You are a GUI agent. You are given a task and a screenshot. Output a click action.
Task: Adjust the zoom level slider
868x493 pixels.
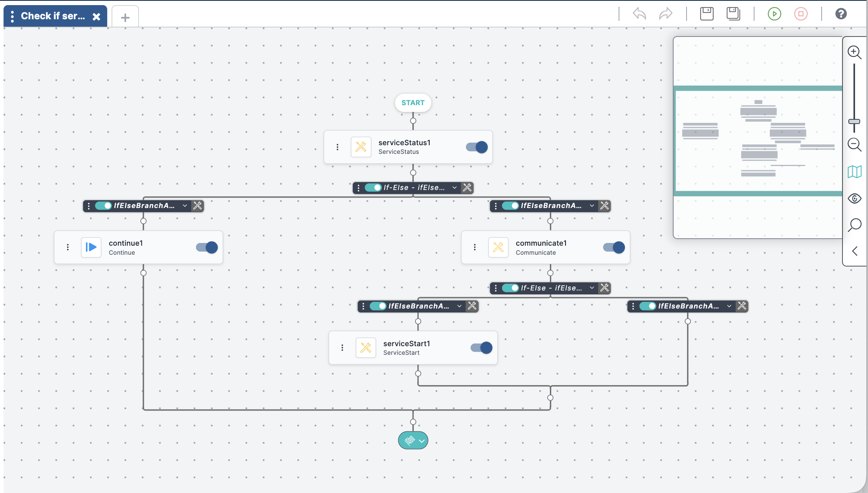point(854,122)
